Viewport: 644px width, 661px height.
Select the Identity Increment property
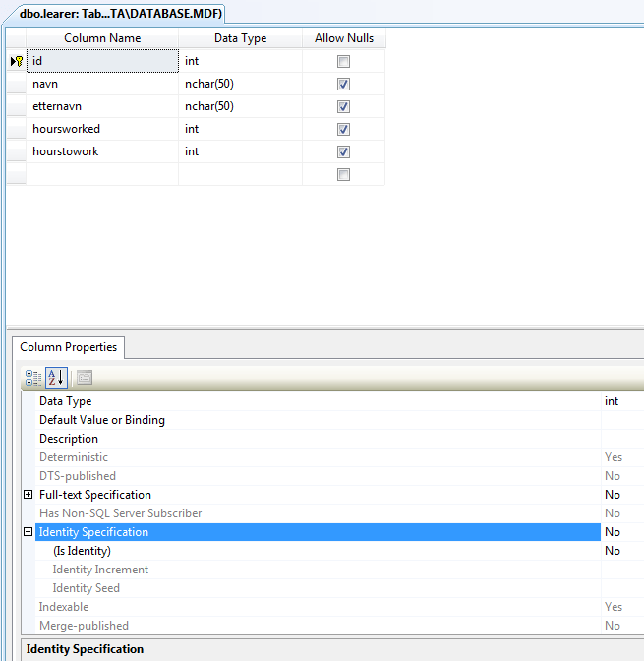[319, 570]
